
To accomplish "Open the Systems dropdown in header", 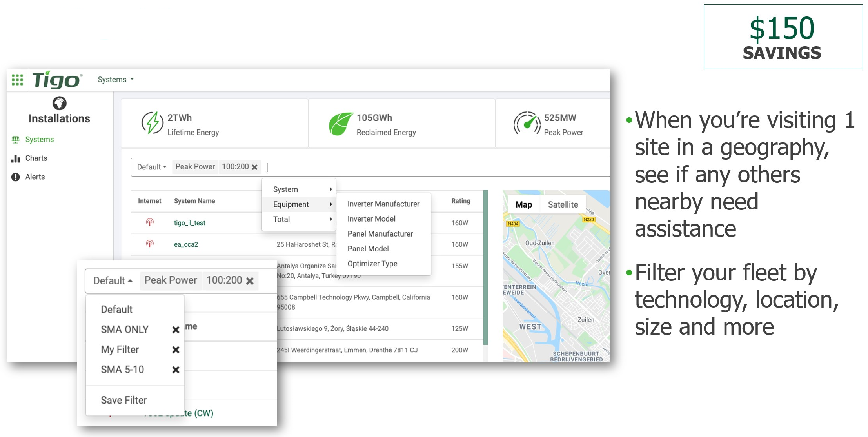I will click(x=116, y=80).
